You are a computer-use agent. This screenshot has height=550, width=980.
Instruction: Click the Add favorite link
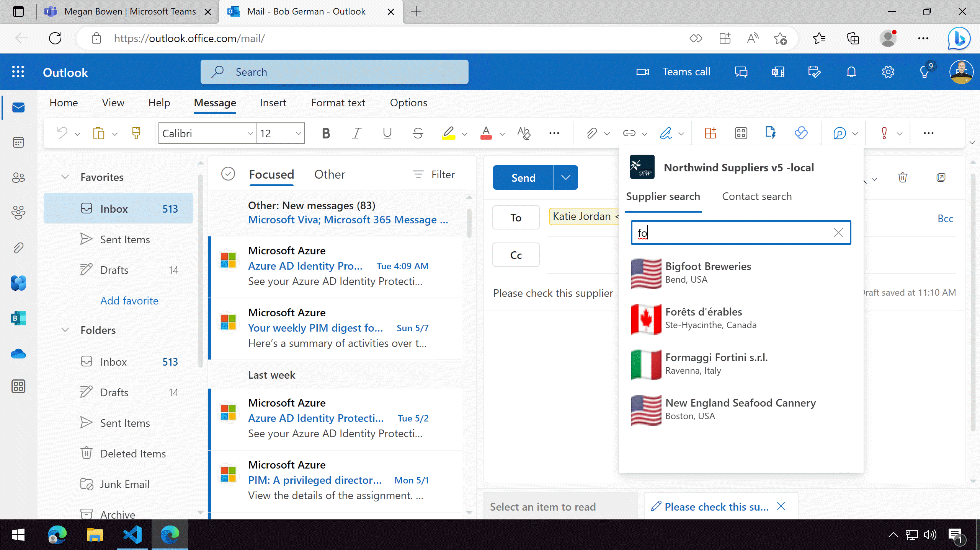point(129,301)
